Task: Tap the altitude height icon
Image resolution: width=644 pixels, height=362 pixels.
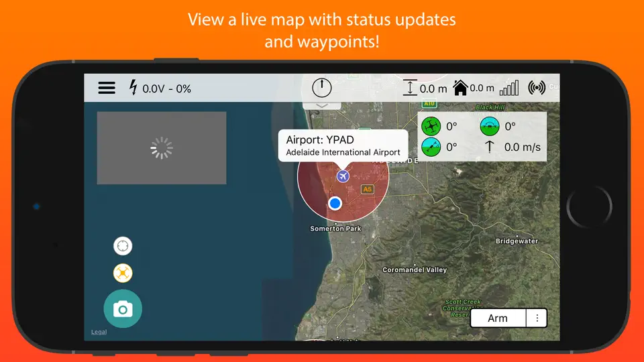Action: [409, 88]
